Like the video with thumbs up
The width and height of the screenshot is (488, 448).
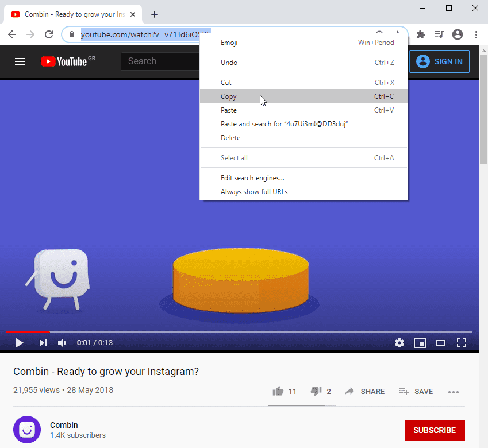click(x=278, y=391)
